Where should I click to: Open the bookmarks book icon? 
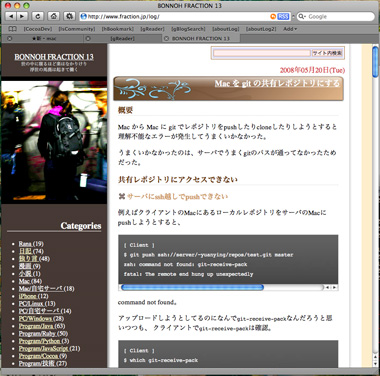(12, 29)
